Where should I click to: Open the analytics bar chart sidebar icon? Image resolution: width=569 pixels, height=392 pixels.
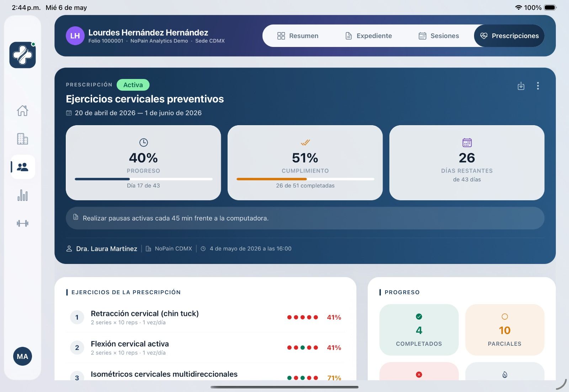[x=22, y=195]
